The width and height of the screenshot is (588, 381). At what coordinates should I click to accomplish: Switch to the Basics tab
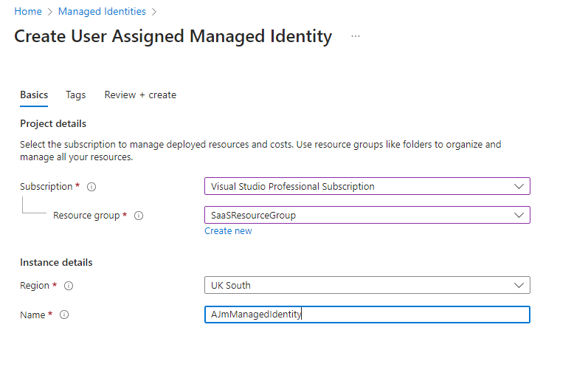pos(34,95)
